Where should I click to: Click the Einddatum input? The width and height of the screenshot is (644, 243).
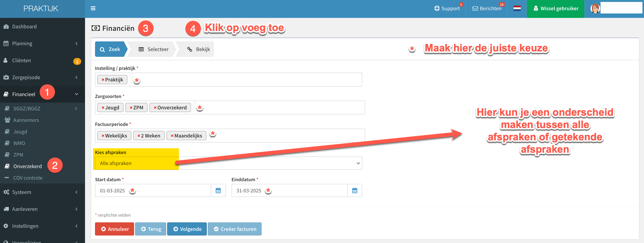[x=289, y=191]
